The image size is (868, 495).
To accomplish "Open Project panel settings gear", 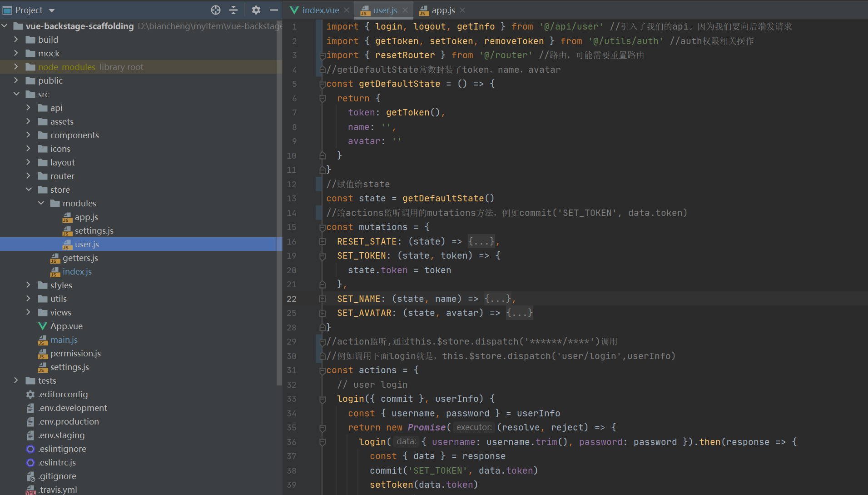I will 256,10.
